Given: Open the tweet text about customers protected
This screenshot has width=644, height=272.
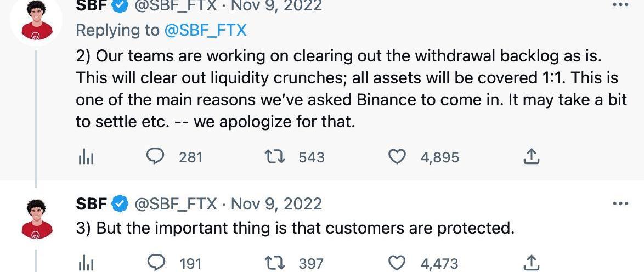Looking at the screenshot, I should click(295, 228).
